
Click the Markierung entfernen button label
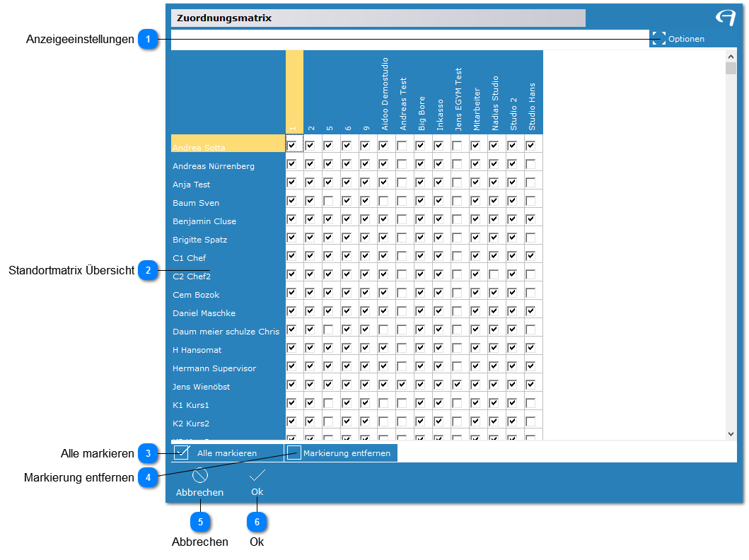[x=347, y=453]
